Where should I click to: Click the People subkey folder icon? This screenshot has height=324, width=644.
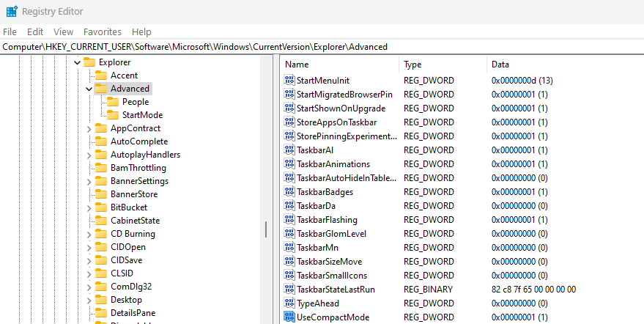(x=113, y=102)
